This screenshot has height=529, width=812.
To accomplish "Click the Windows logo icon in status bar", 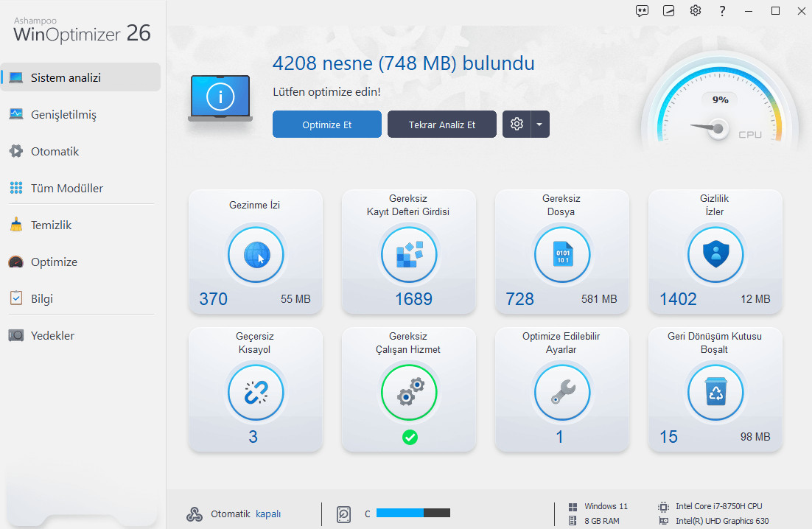I will tap(573, 507).
